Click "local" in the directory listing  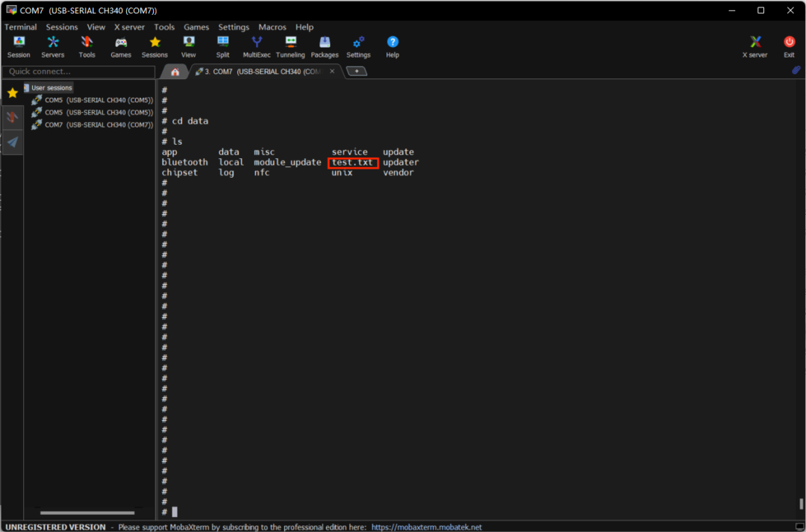(x=231, y=163)
